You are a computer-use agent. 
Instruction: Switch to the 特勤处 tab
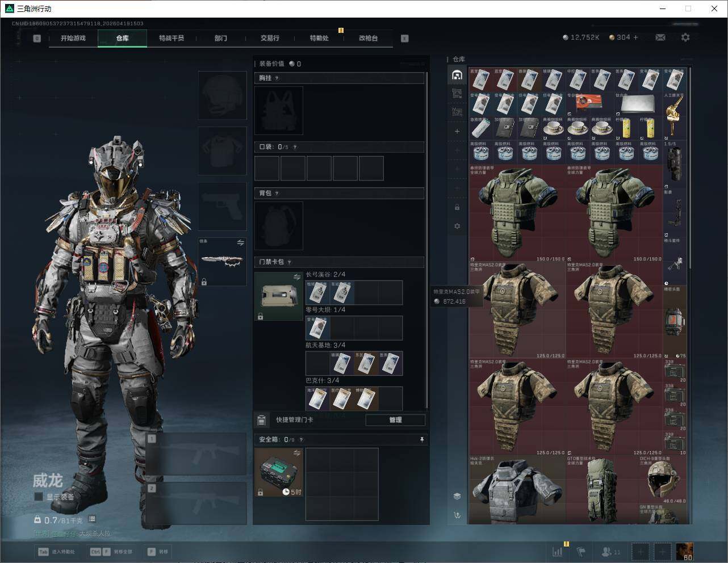coord(319,38)
